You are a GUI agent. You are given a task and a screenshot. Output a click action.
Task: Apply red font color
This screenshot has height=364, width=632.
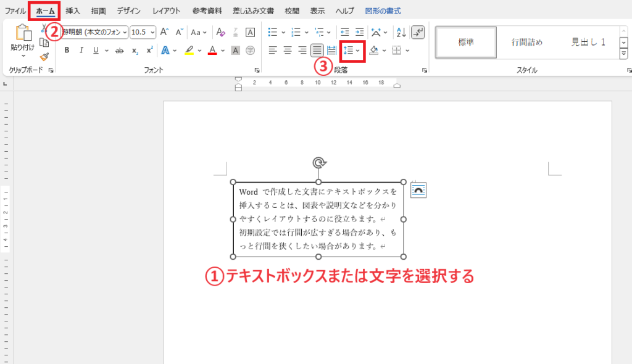click(212, 50)
